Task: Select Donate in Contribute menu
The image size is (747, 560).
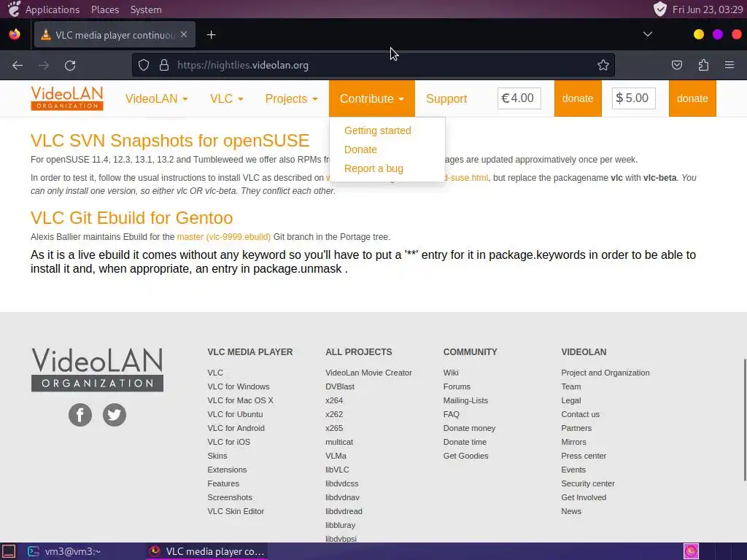Action: 360,149
